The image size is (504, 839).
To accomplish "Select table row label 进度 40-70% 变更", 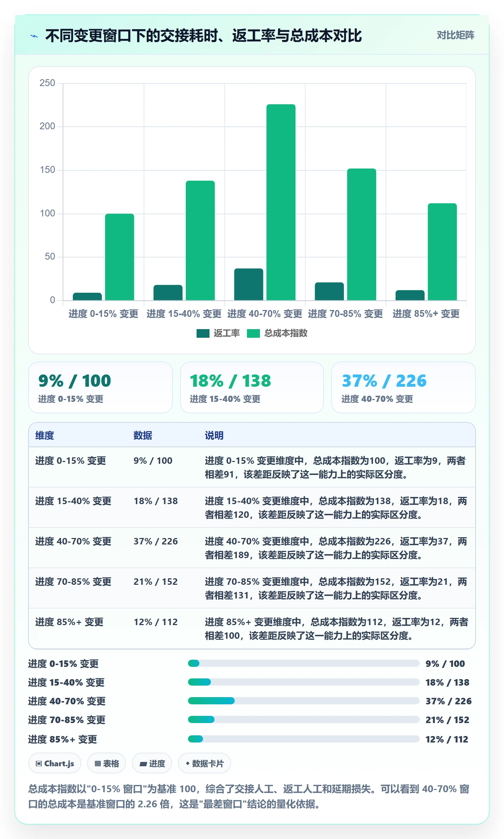I will [x=73, y=541].
